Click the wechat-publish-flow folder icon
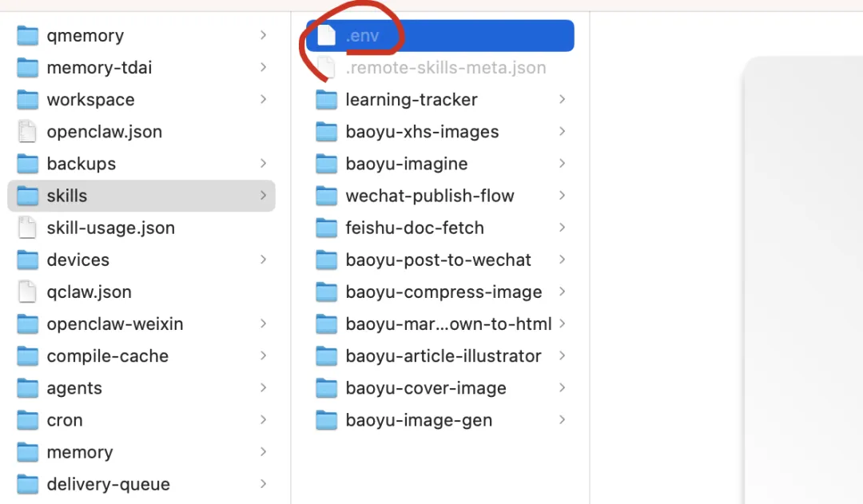The height and width of the screenshot is (504, 863). tap(326, 196)
